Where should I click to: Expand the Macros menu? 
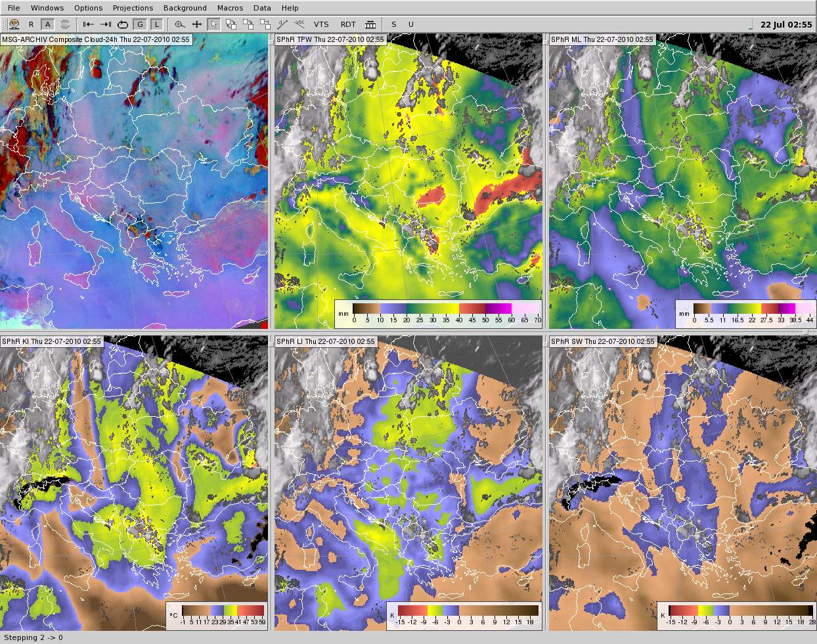coord(230,8)
